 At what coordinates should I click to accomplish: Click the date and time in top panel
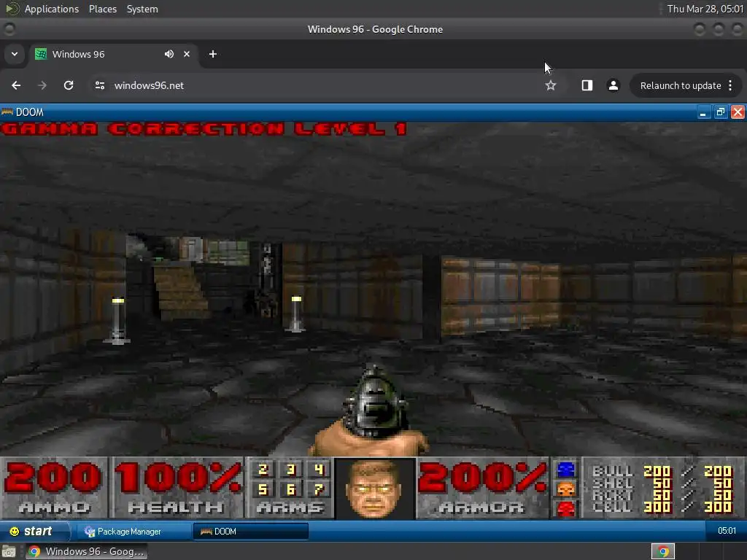tap(705, 9)
